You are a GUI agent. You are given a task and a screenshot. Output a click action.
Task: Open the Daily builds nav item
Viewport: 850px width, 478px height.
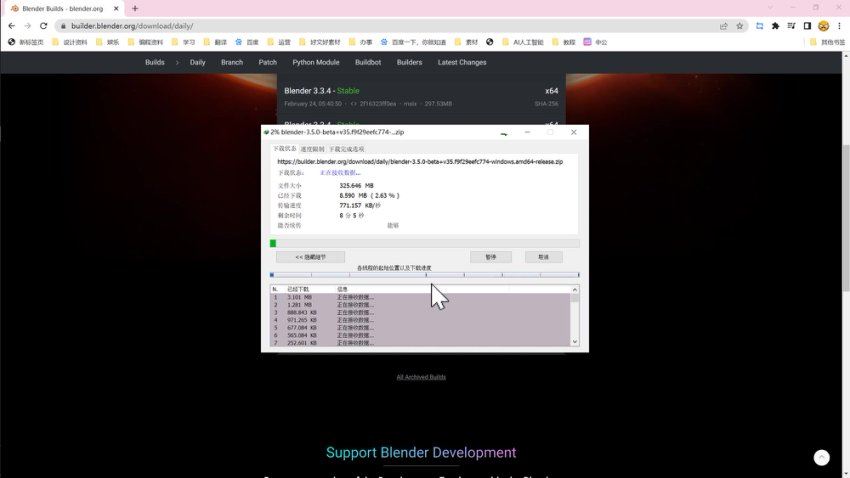click(x=197, y=62)
